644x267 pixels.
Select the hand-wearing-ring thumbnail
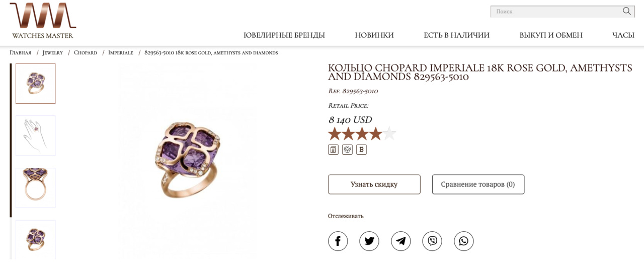point(36,136)
